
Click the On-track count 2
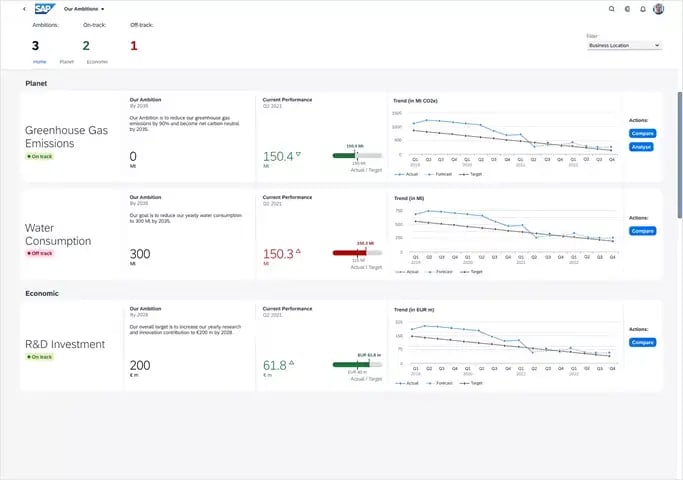[86, 46]
